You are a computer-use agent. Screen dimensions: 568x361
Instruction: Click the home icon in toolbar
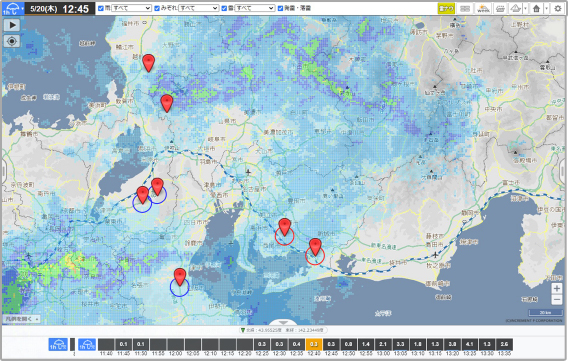pyautogui.click(x=536, y=8)
